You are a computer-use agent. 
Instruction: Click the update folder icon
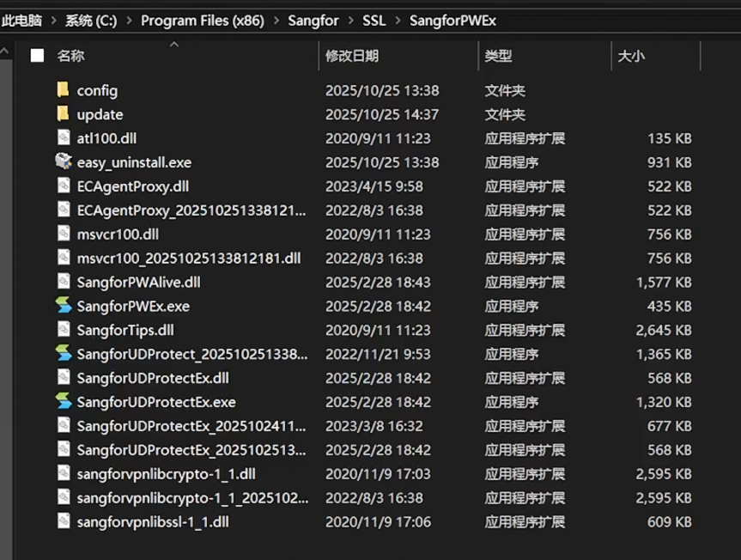click(x=63, y=114)
